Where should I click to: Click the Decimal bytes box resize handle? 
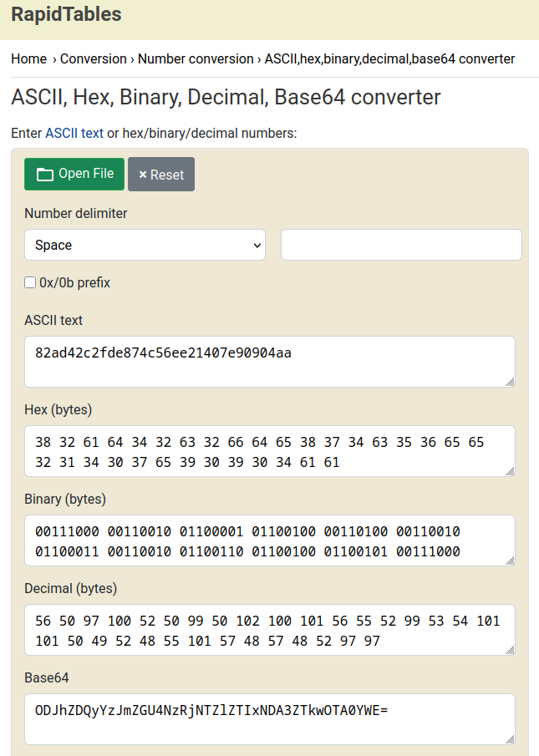(510, 650)
